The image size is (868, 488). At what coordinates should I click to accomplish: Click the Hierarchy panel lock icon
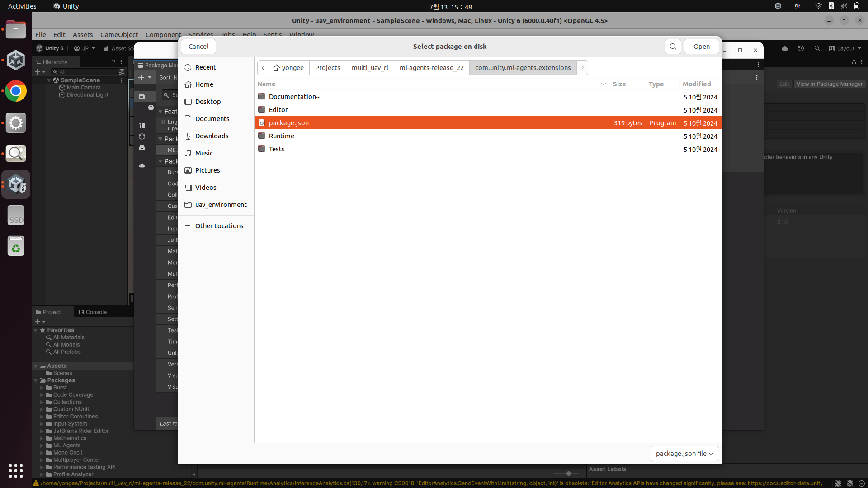[x=113, y=62]
